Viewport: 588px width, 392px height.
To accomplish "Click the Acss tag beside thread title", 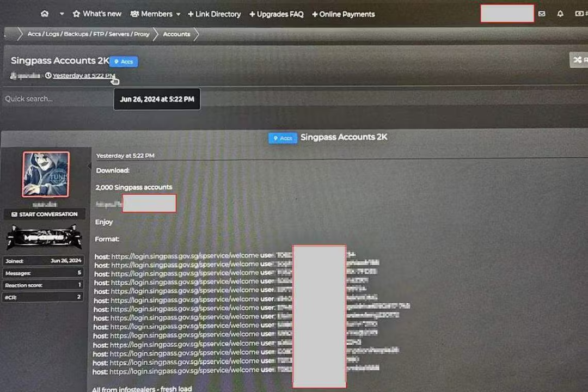I will (x=124, y=62).
